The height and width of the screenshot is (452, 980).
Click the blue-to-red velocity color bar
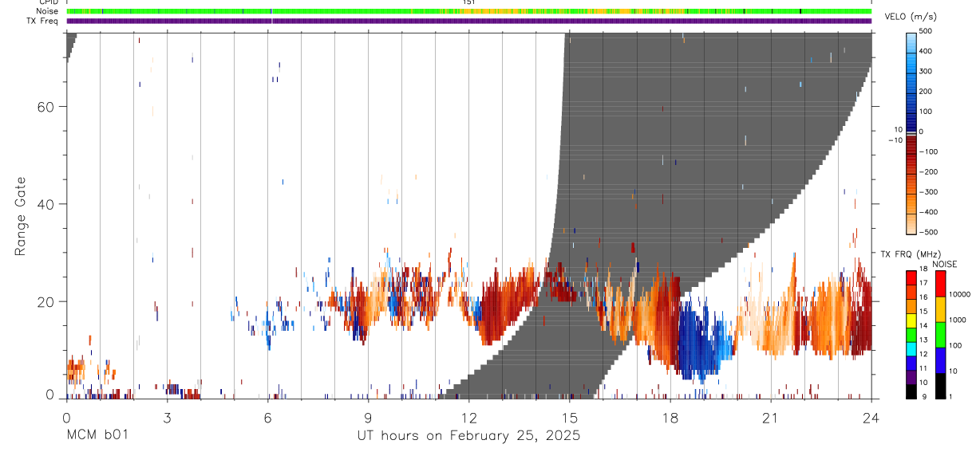911,132
